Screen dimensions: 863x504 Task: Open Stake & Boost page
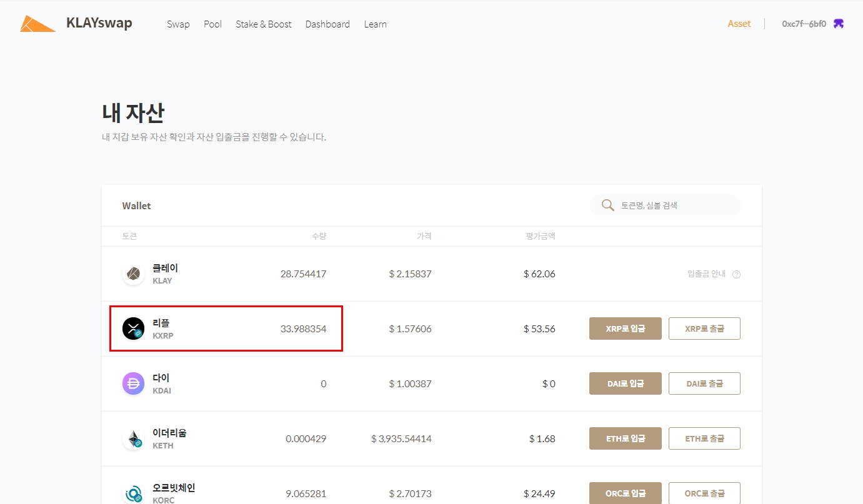pyautogui.click(x=263, y=24)
